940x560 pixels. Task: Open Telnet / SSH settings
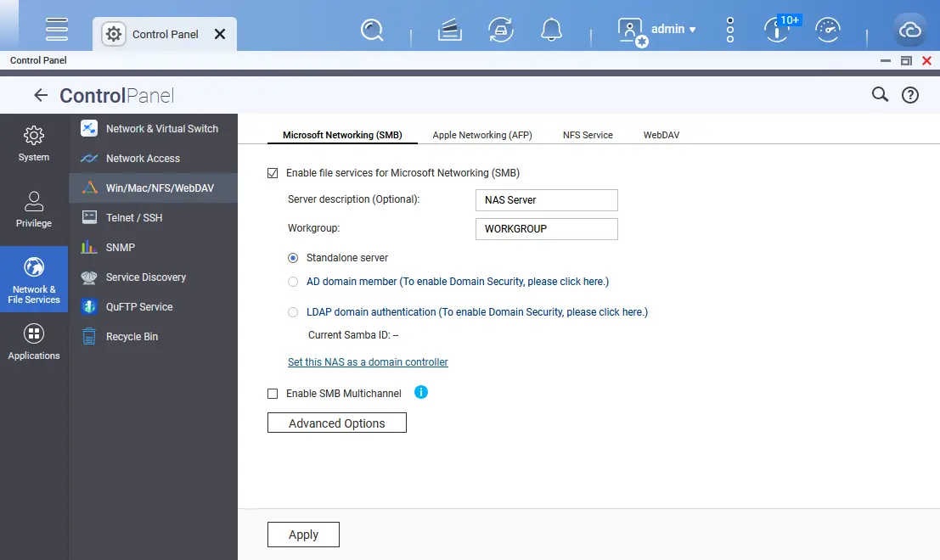pyautogui.click(x=154, y=217)
